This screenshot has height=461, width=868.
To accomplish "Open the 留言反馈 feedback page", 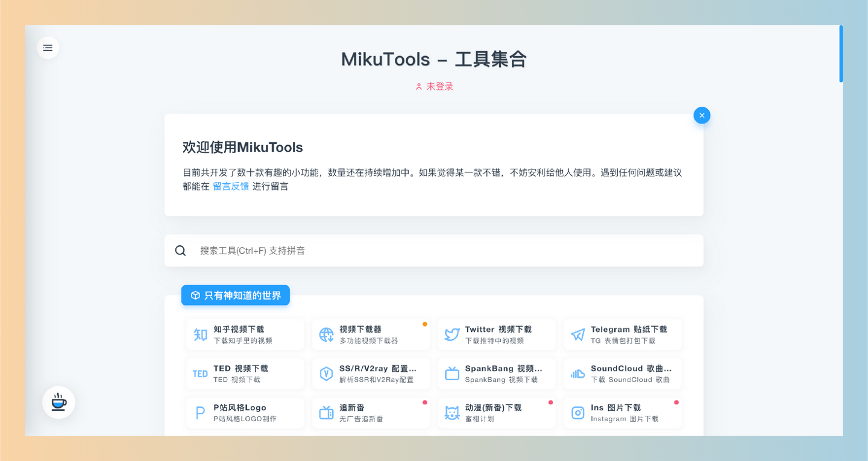I will (x=231, y=186).
